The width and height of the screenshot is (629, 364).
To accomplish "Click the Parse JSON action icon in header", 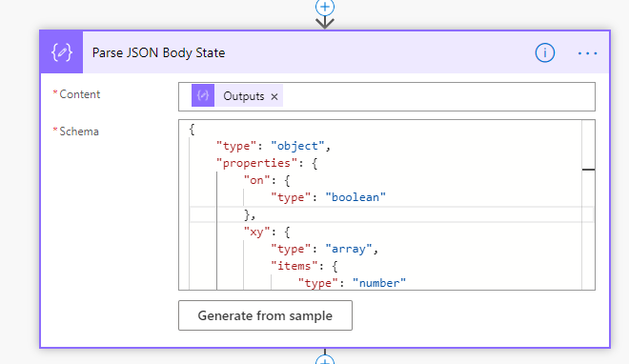I will pyautogui.click(x=61, y=52).
